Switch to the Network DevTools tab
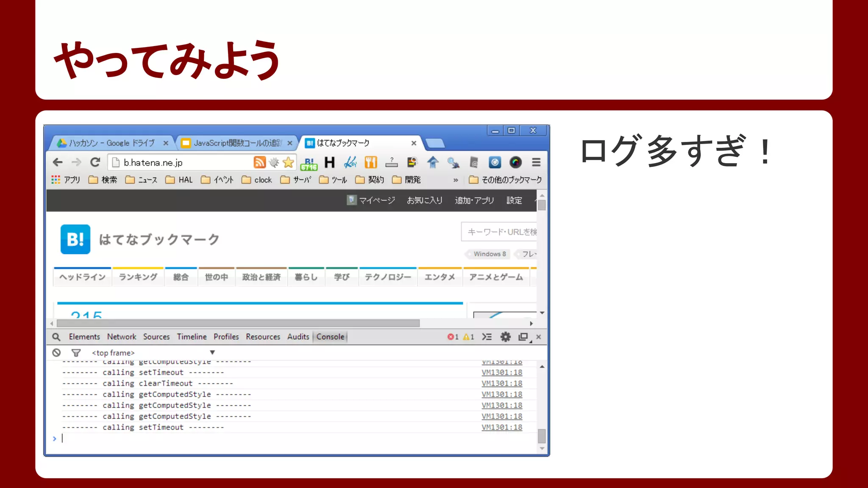 pyautogui.click(x=121, y=337)
